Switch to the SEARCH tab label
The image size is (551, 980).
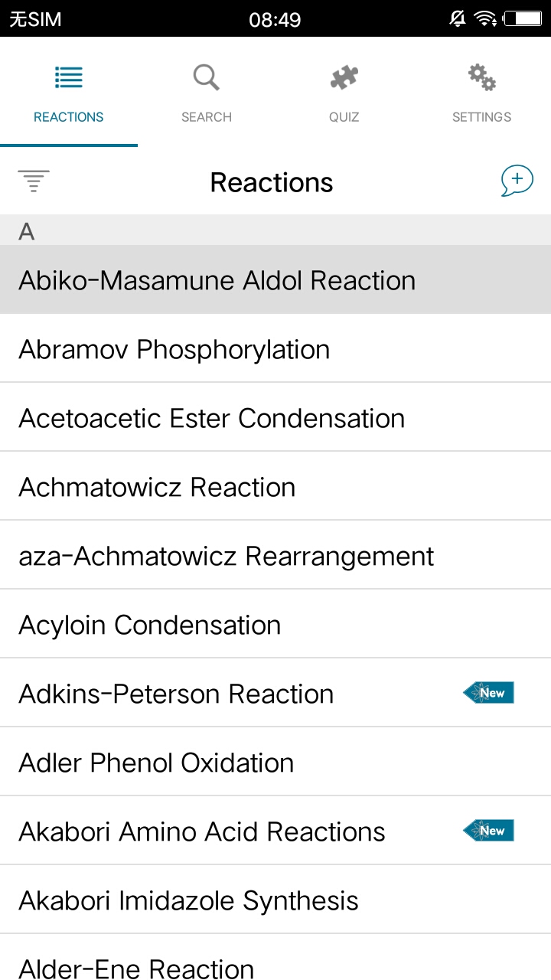coord(207,117)
